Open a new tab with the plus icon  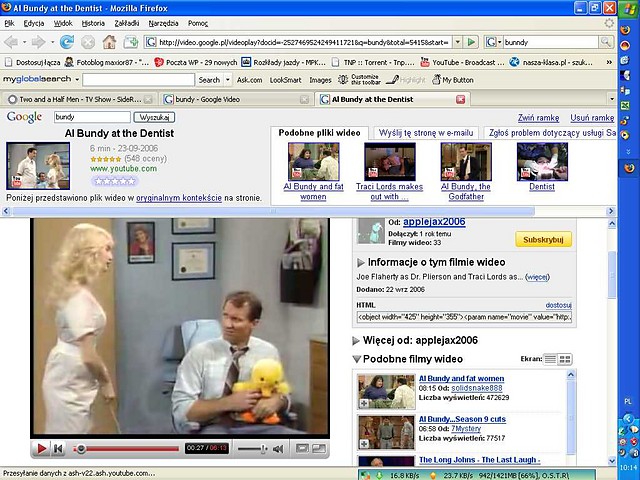pos(131,42)
